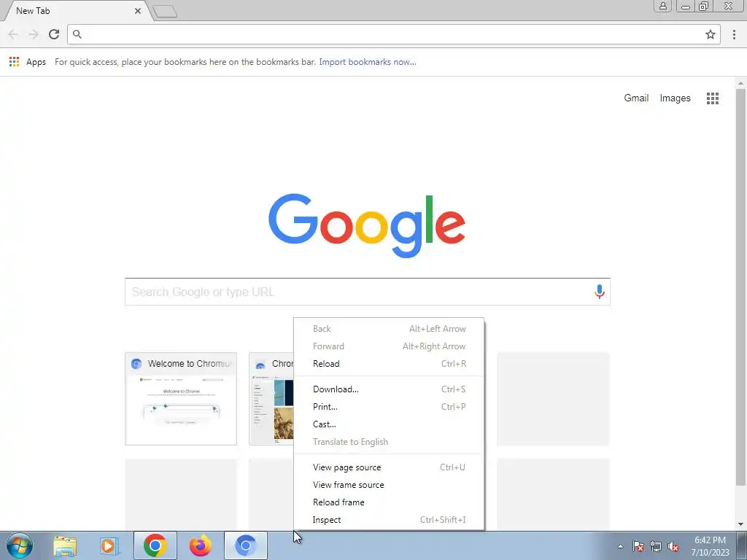Bookmark this page with the star icon

pyautogui.click(x=711, y=34)
